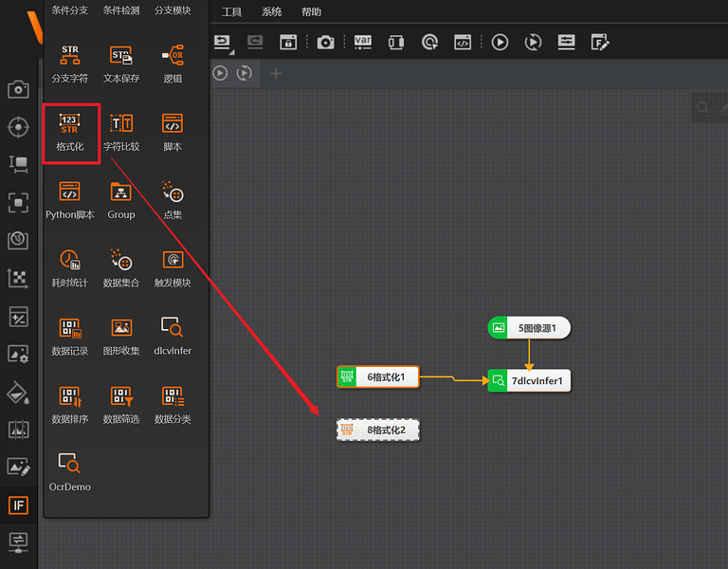Viewport: 728px width, 569px height.
Task: Select the 7dlcvInfer1 node
Action: pyautogui.click(x=529, y=380)
